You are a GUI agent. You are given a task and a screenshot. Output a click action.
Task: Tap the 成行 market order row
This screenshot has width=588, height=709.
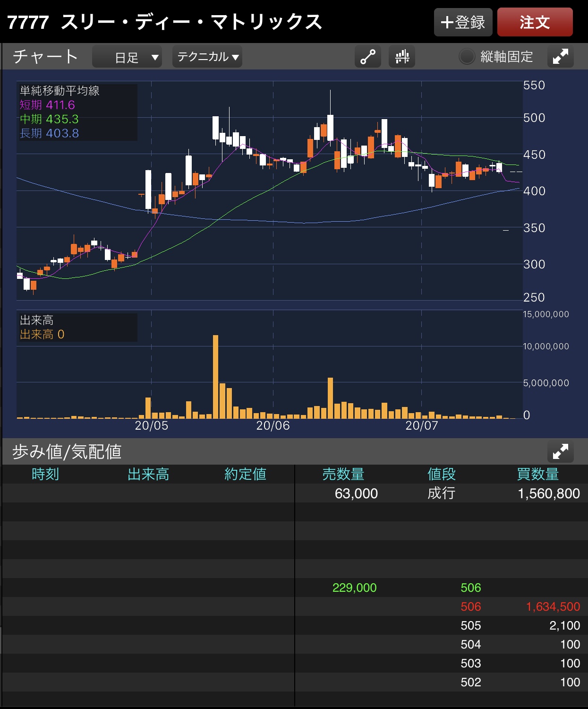point(441,493)
